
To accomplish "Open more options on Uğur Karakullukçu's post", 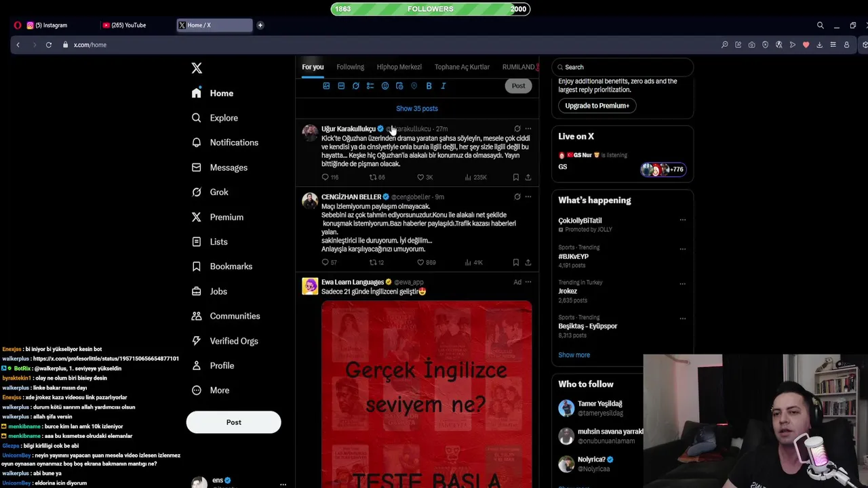I will tap(528, 129).
